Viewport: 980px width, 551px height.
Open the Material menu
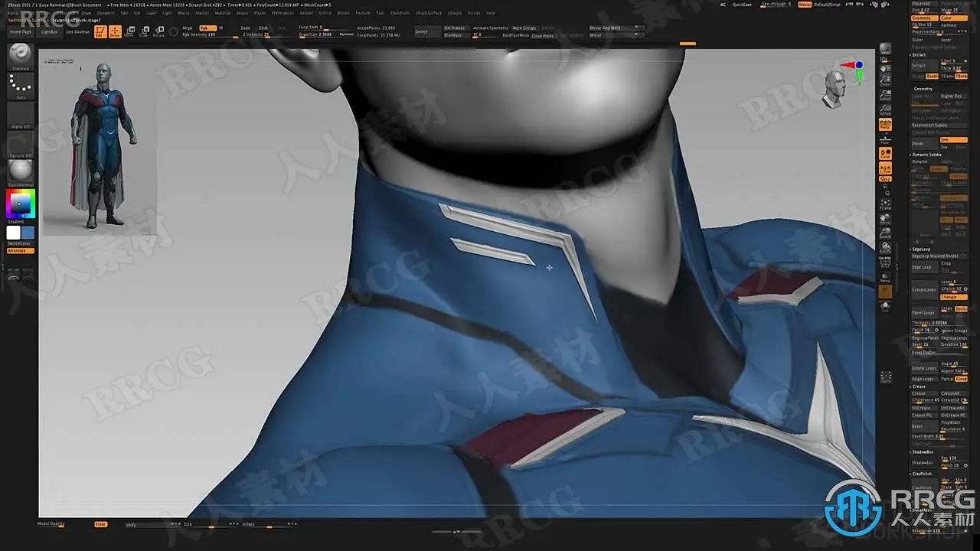(x=223, y=13)
